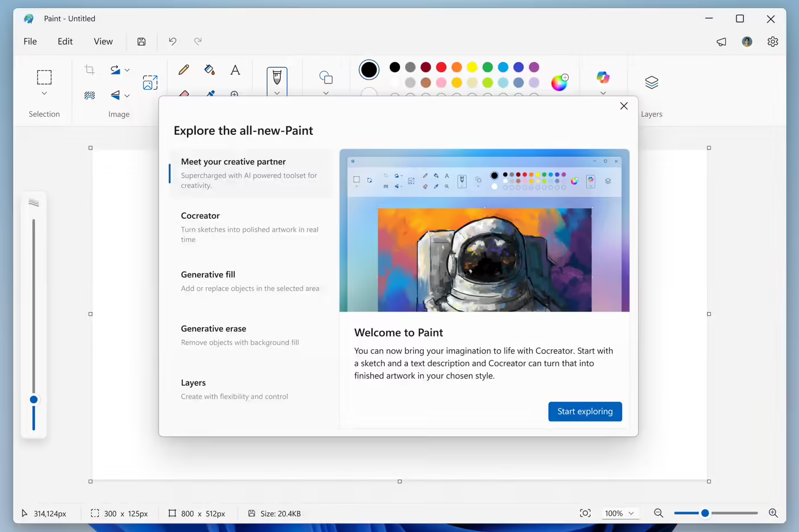Open the Settings gear
The image size is (799, 532).
click(x=772, y=42)
